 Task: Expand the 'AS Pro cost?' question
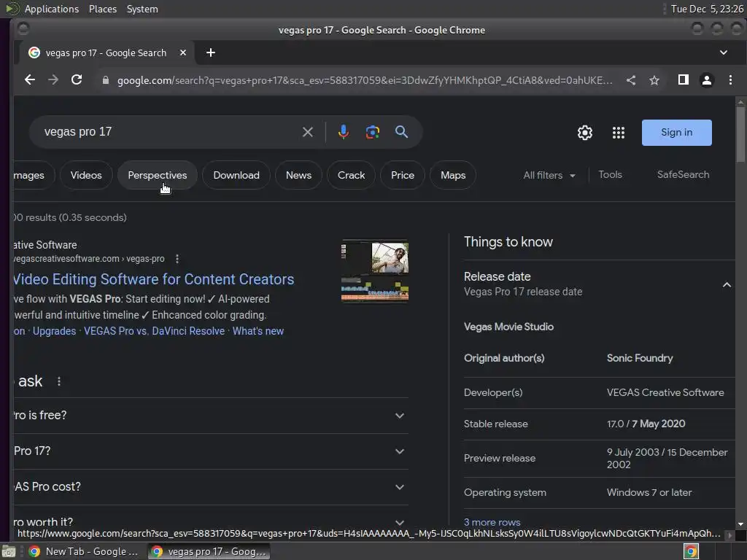[211, 486]
